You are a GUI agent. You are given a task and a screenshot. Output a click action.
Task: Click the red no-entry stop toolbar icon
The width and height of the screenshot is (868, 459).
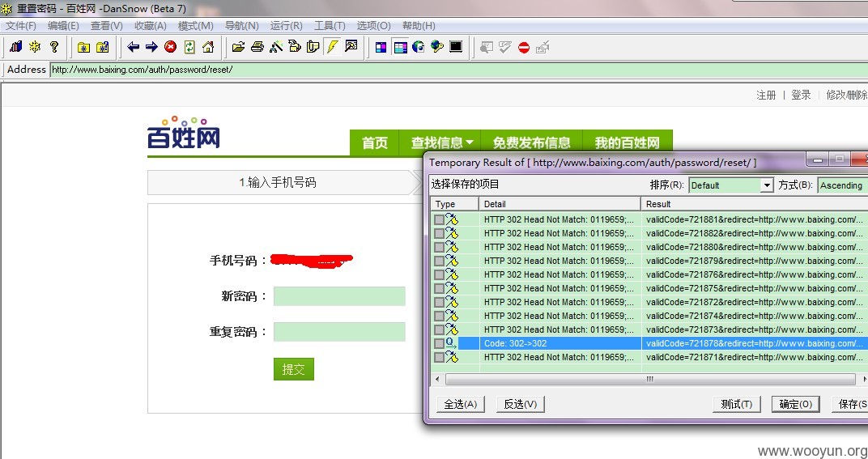coord(524,48)
